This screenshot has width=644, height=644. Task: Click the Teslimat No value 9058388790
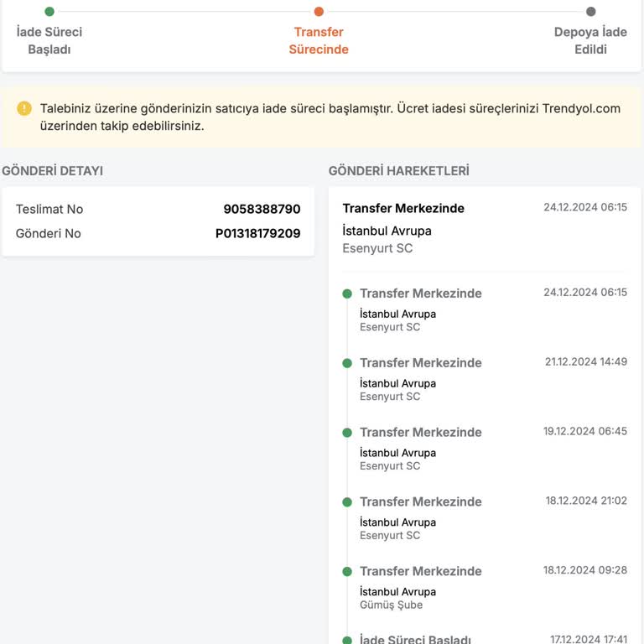click(262, 209)
